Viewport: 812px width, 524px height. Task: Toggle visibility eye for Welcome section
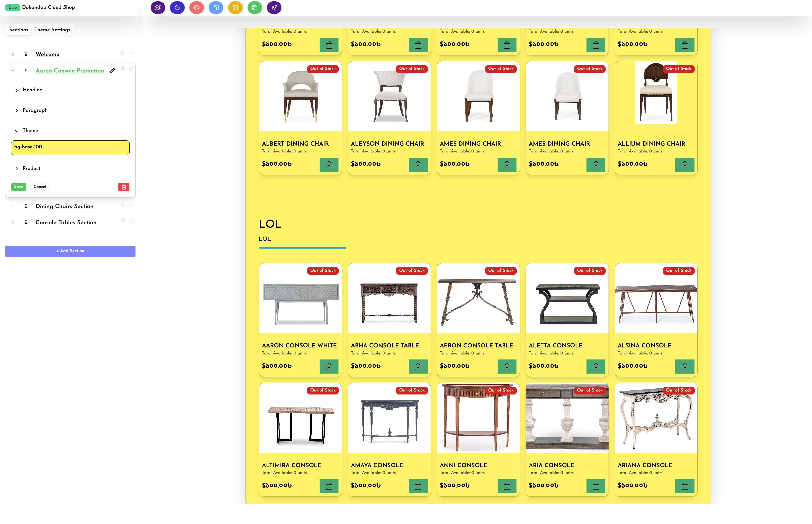(132, 53)
